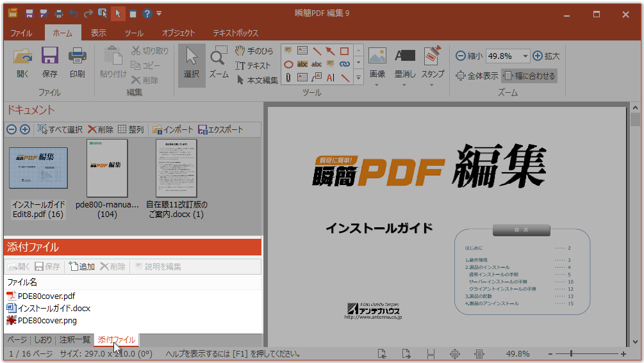Toggle the Select (選択) tool in ribbon
Screen dimensions: 644x363
[x=192, y=65]
